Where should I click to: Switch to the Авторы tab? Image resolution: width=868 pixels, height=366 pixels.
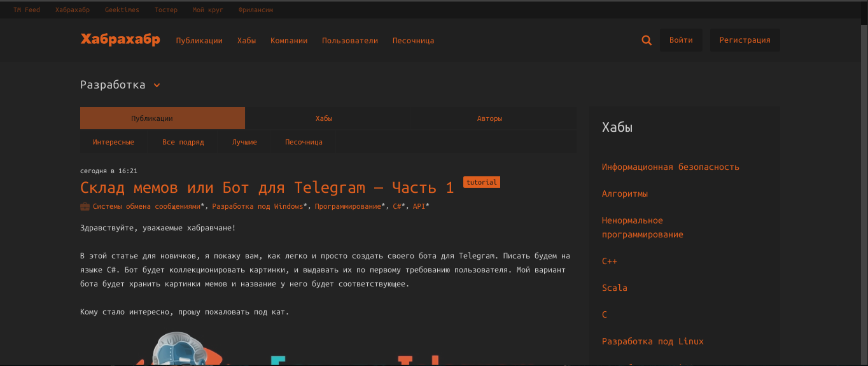point(489,118)
